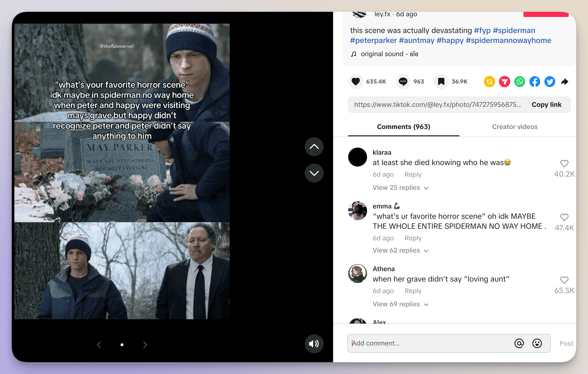Open more share options arrow
The width and height of the screenshot is (588, 374).
click(565, 82)
